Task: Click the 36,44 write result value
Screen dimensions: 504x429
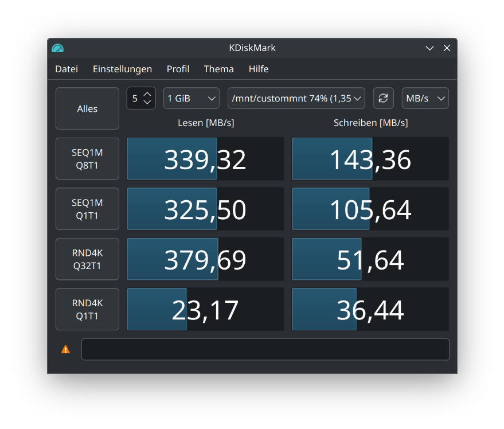Action: pyautogui.click(x=370, y=310)
